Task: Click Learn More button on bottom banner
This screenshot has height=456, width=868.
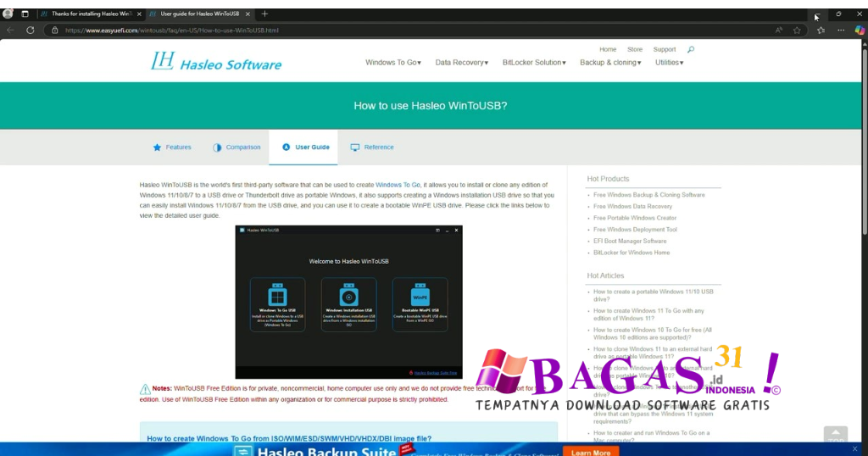Action: (x=591, y=452)
